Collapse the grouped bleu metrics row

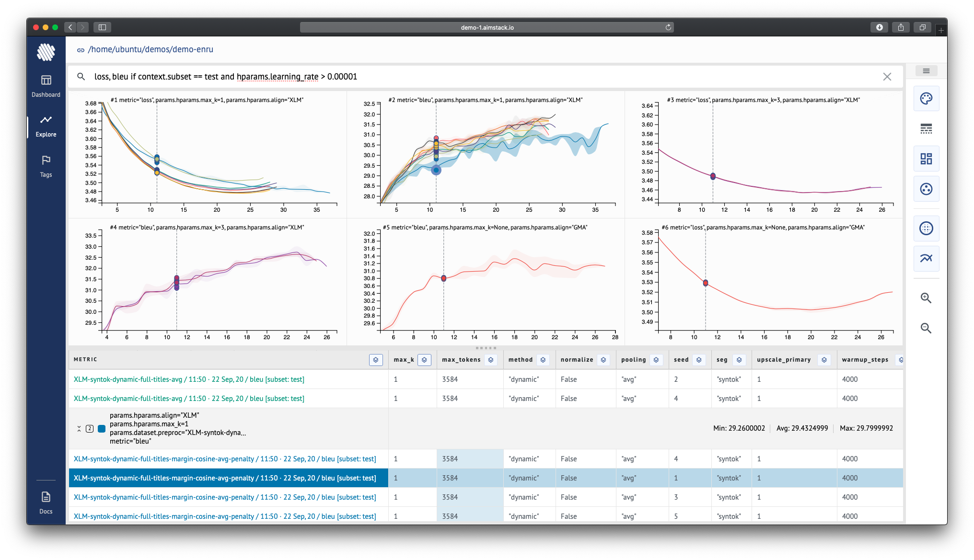80,429
